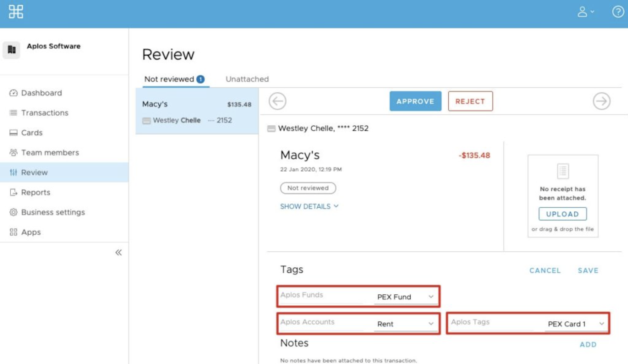Open Business settings in sidebar
Image resolution: width=628 pixels, height=364 pixels.
coord(53,212)
